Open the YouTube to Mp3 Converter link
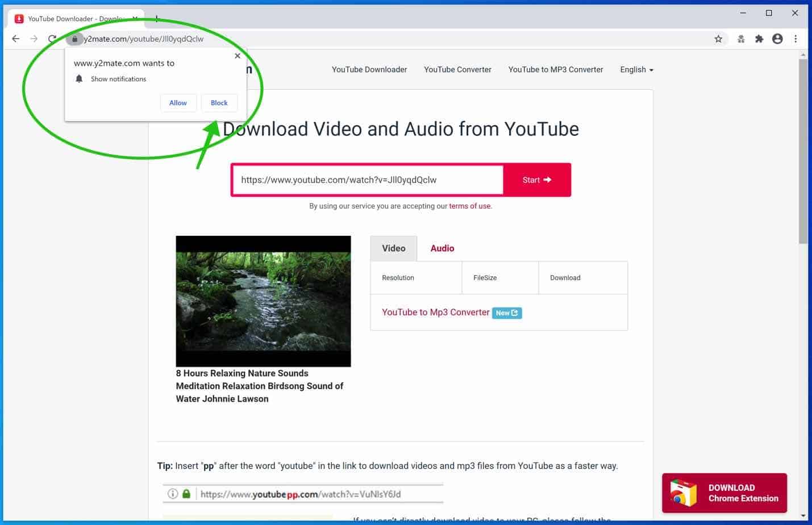Screen dimensions: 812x525 tap(435, 312)
